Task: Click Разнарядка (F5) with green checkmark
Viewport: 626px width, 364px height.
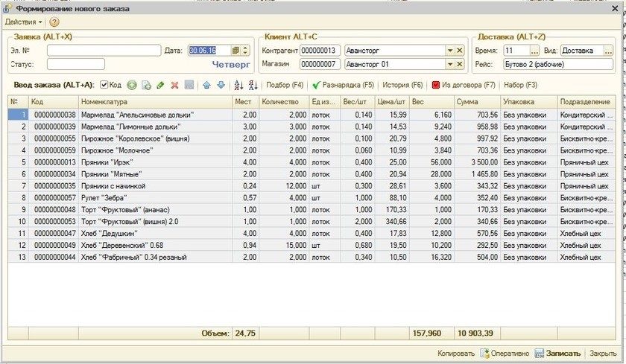Action: pyautogui.click(x=343, y=85)
